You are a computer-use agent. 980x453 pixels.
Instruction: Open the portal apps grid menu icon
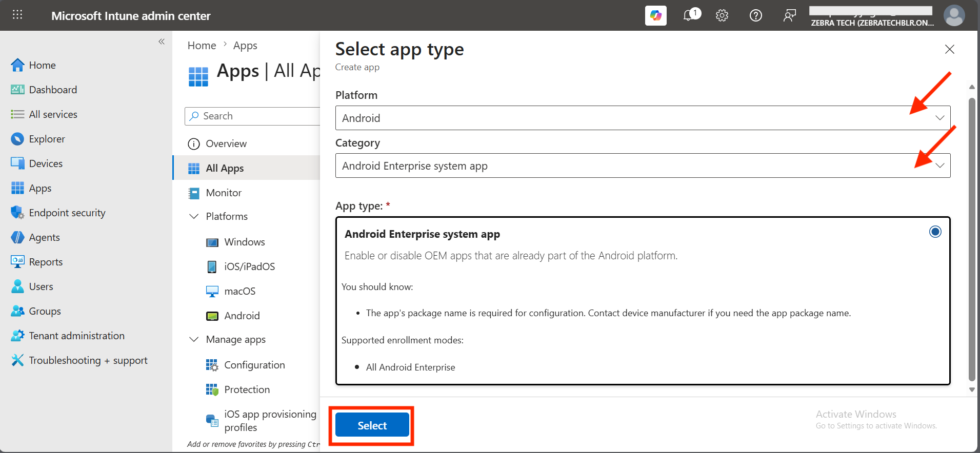(x=17, y=15)
